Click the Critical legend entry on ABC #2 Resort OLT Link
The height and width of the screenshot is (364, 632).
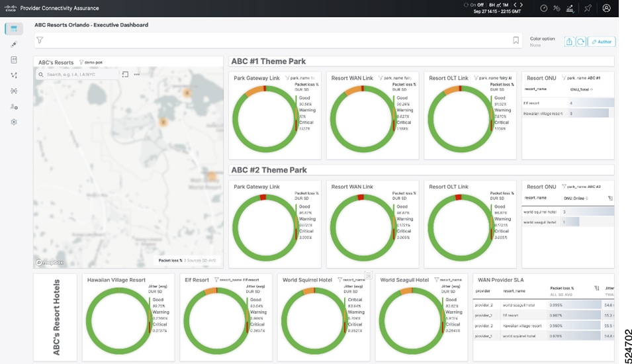[502, 231]
